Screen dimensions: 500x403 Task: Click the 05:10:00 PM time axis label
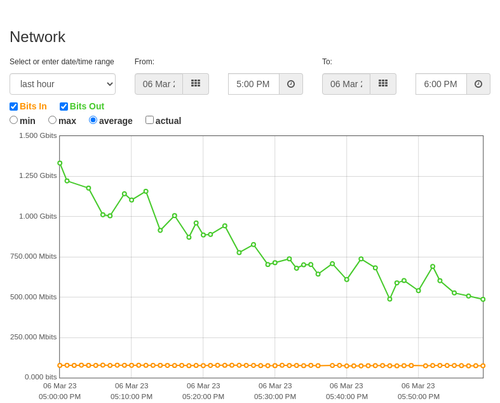[131, 397]
